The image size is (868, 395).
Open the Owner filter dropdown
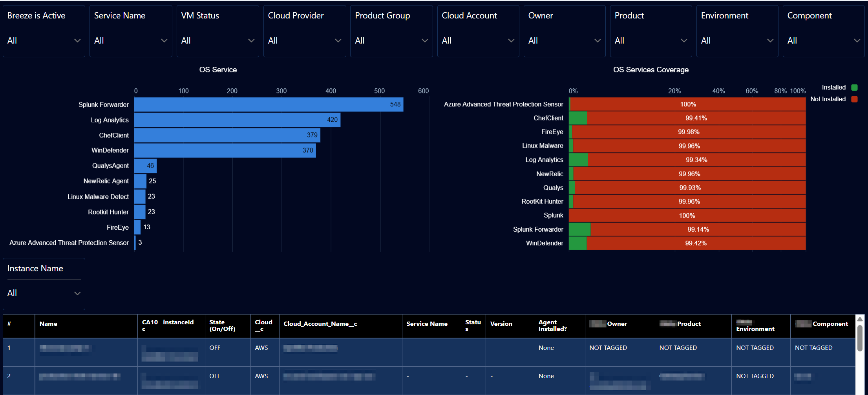564,40
